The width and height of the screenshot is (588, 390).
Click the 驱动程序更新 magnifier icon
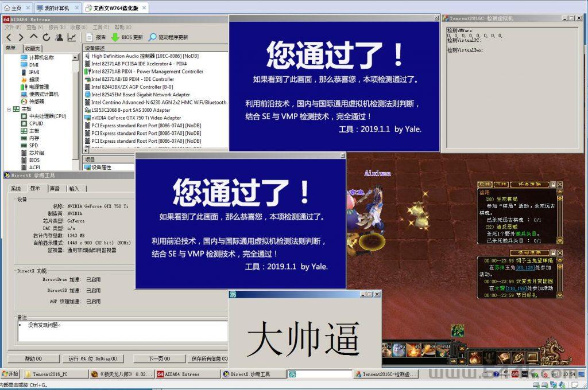[x=152, y=37]
